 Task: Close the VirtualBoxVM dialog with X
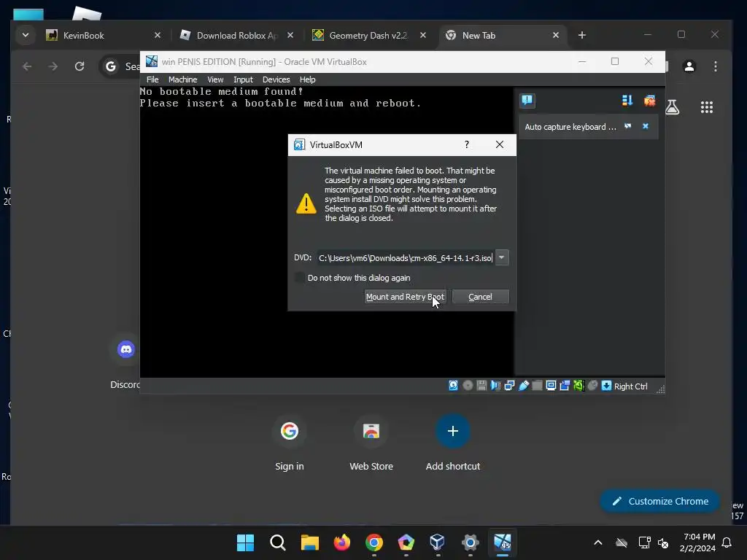[x=499, y=144]
